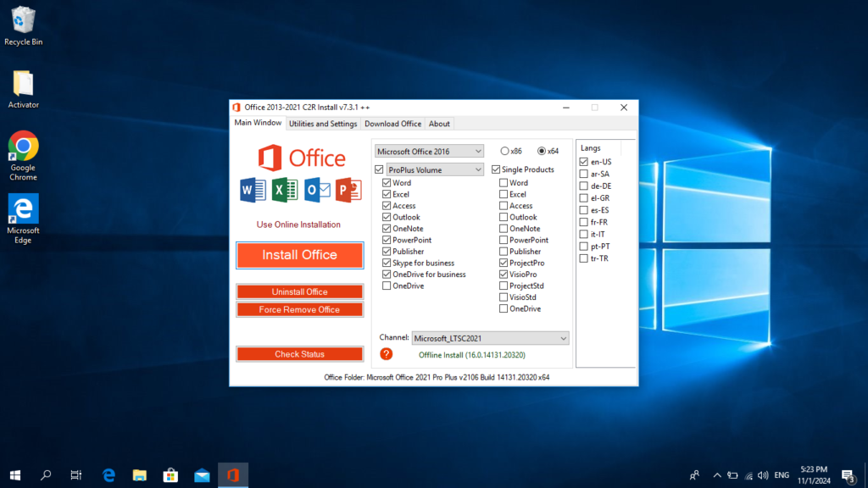Select the Activator desktop icon
This screenshot has width=868, height=488.
pyautogui.click(x=23, y=89)
